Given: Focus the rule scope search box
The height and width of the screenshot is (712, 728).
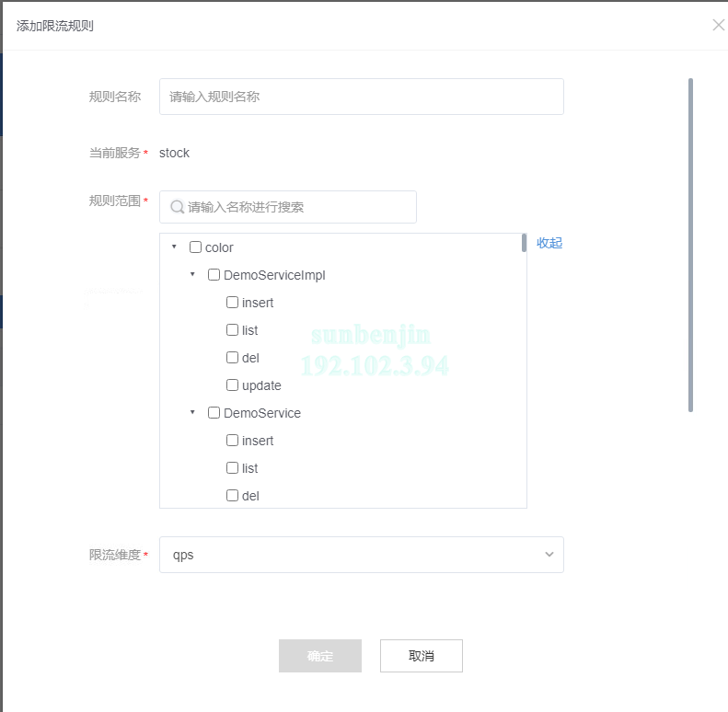Looking at the screenshot, I should [x=299, y=207].
